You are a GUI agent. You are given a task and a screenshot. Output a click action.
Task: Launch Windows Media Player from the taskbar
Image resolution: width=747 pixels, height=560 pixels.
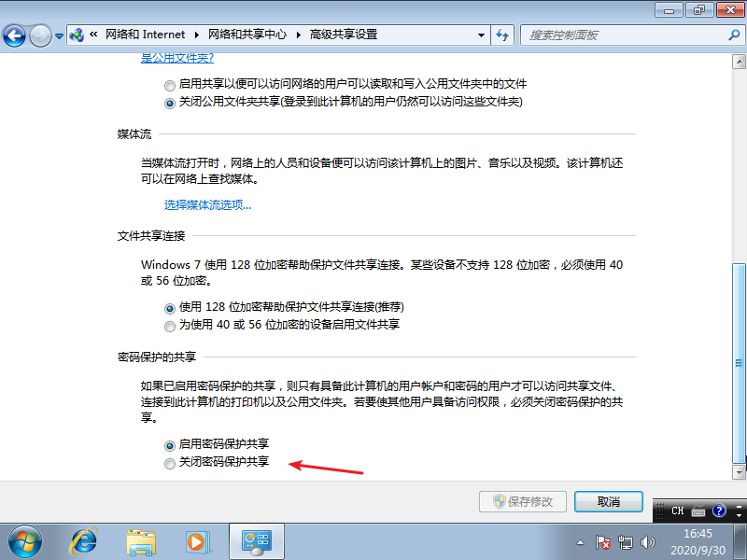(x=196, y=540)
